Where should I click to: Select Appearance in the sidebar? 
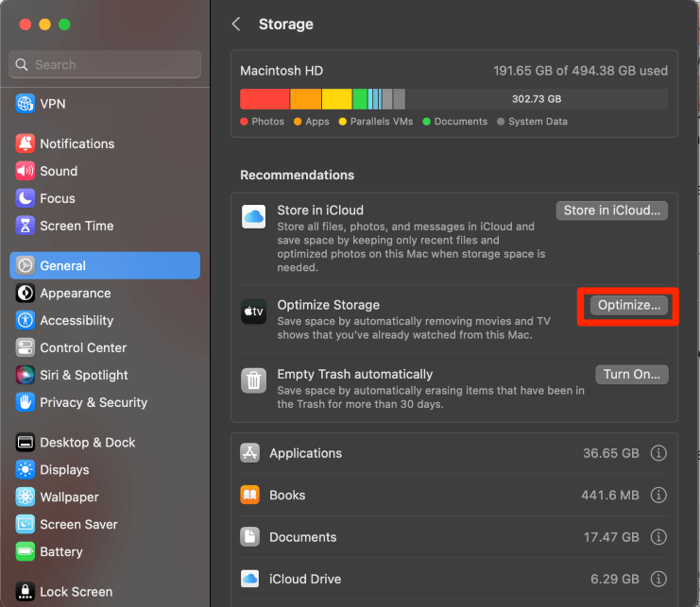[75, 294]
